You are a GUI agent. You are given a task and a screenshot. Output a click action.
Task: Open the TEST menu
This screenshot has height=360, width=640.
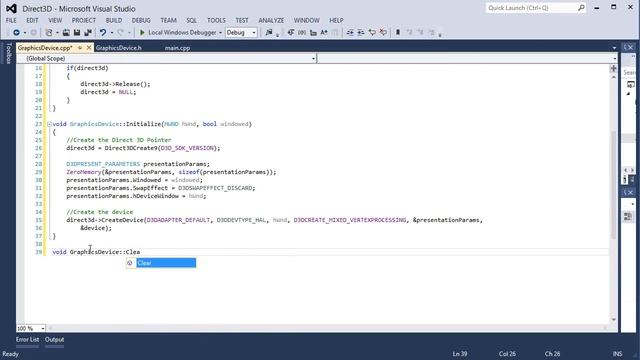242,20
